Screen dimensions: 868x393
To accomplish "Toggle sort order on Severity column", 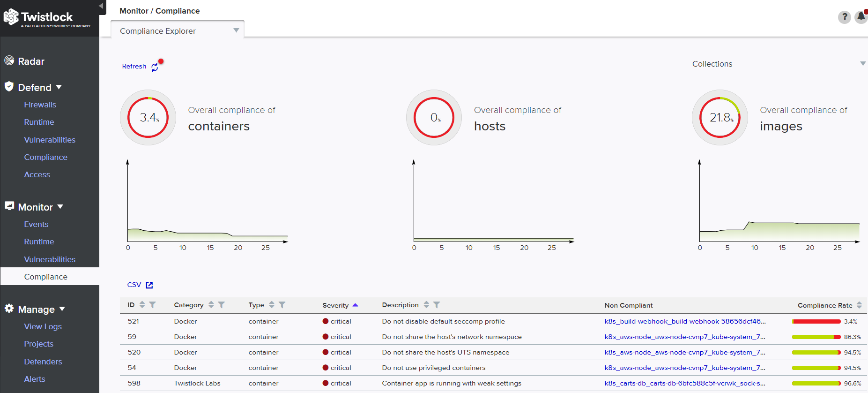I will [355, 305].
